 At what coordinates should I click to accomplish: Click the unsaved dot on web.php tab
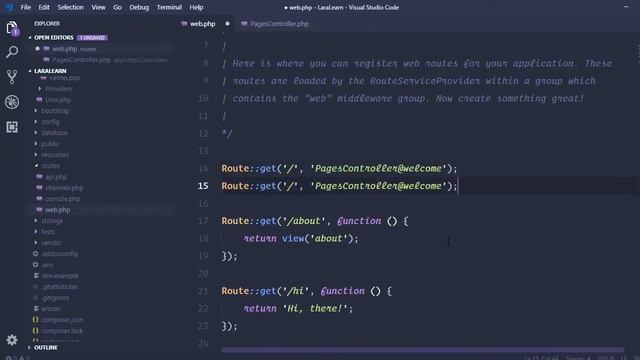pyautogui.click(x=227, y=24)
